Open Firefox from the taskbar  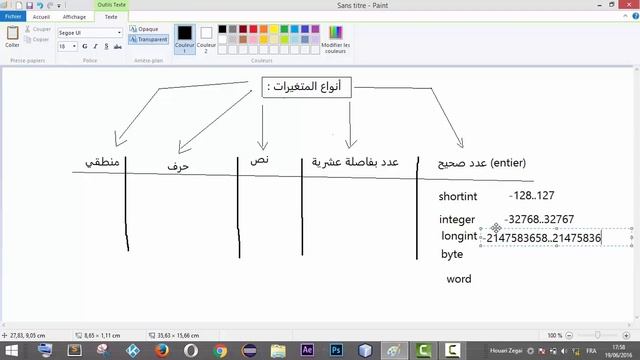(162, 351)
